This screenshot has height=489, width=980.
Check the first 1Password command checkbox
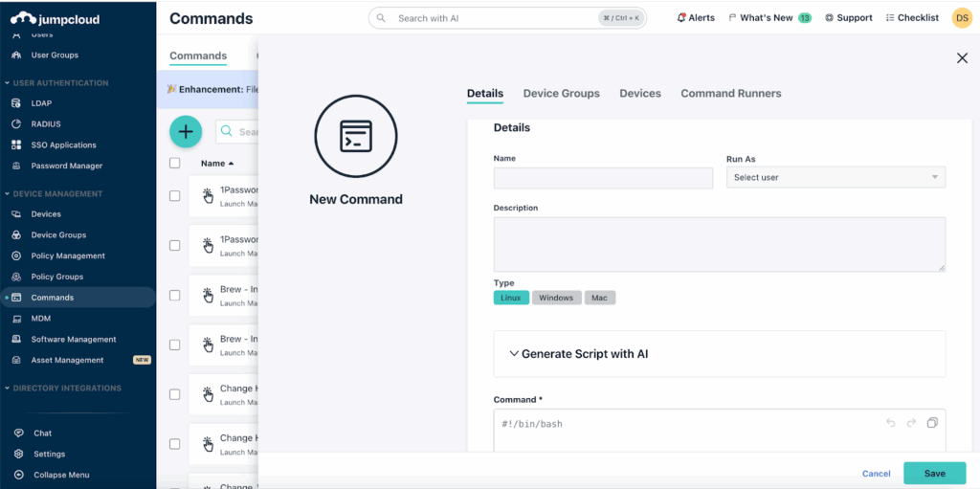pos(174,196)
